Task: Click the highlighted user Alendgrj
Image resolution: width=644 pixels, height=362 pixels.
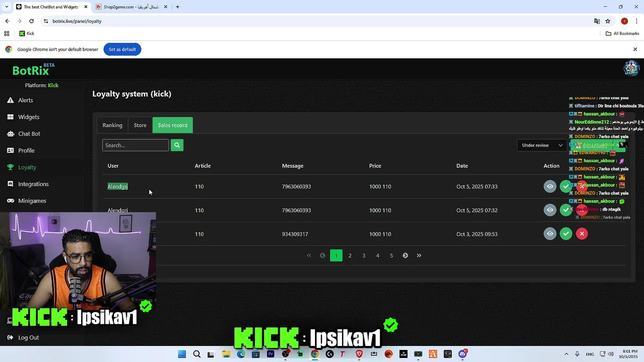Action: click(117, 187)
